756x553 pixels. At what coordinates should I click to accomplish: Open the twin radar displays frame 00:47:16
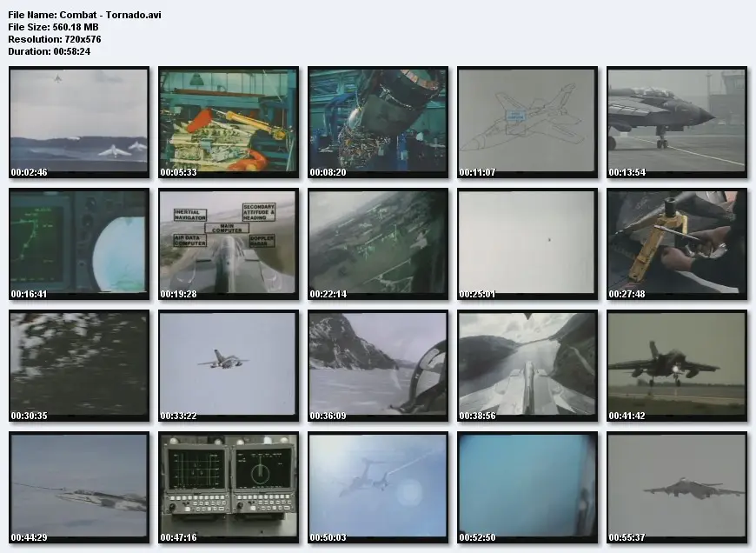tap(229, 487)
